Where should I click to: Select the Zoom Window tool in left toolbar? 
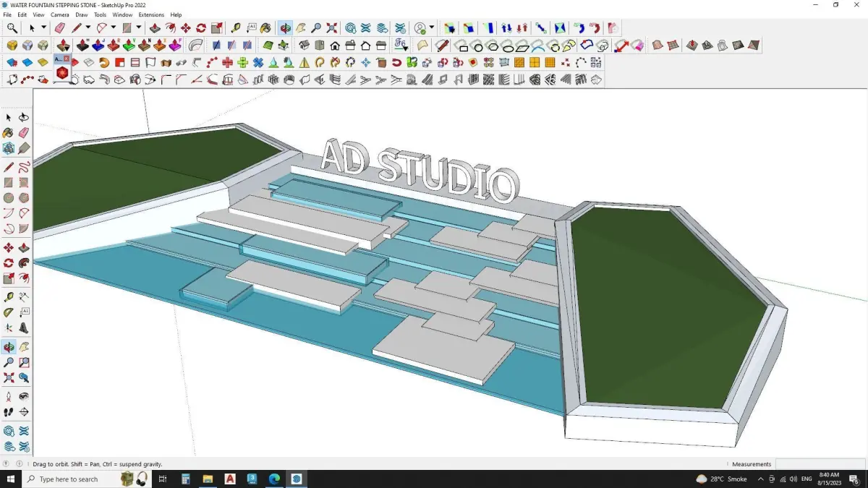pos(24,362)
